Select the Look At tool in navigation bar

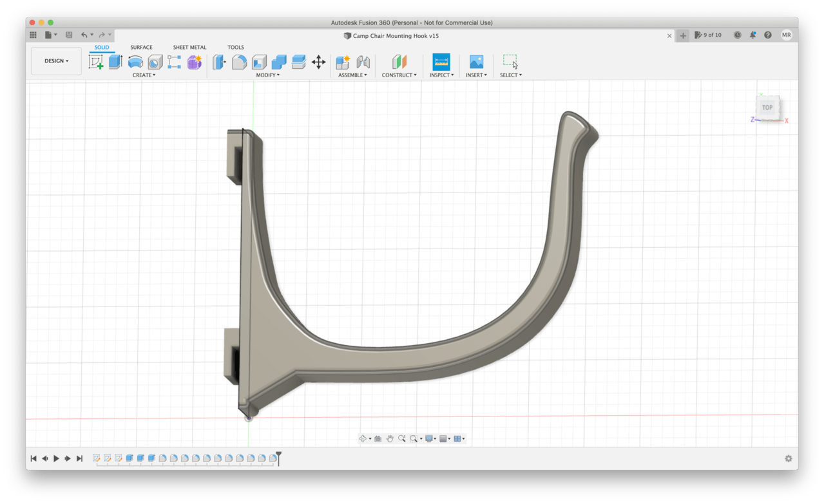(378, 438)
